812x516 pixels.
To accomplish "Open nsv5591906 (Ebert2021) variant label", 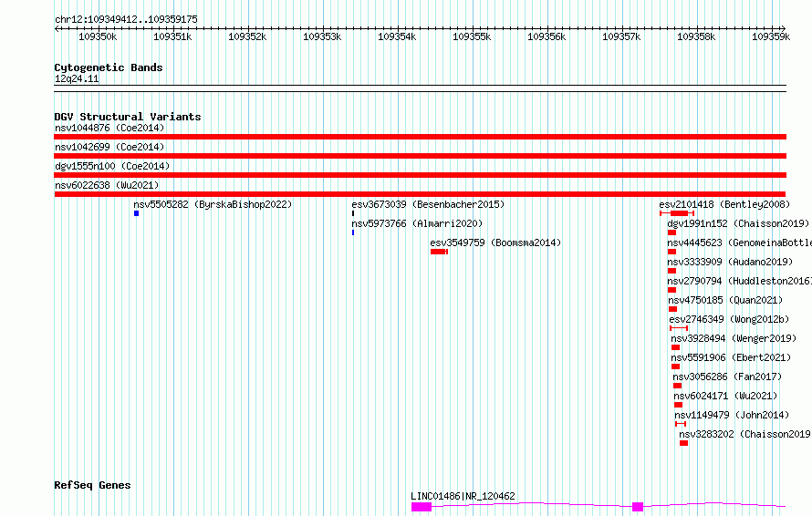I will click(731, 357).
